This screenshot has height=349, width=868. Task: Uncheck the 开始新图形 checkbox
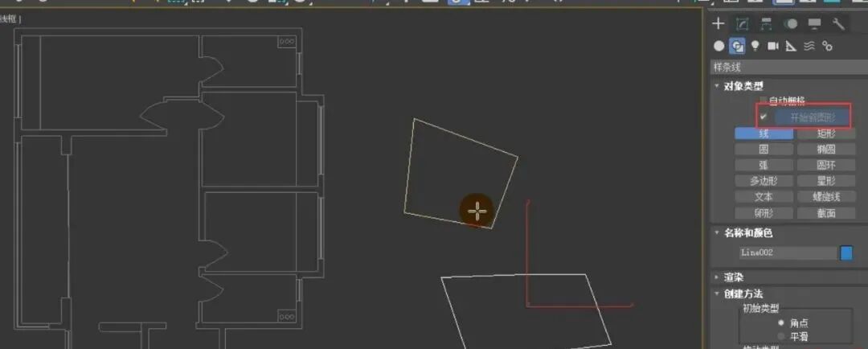coord(764,117)
